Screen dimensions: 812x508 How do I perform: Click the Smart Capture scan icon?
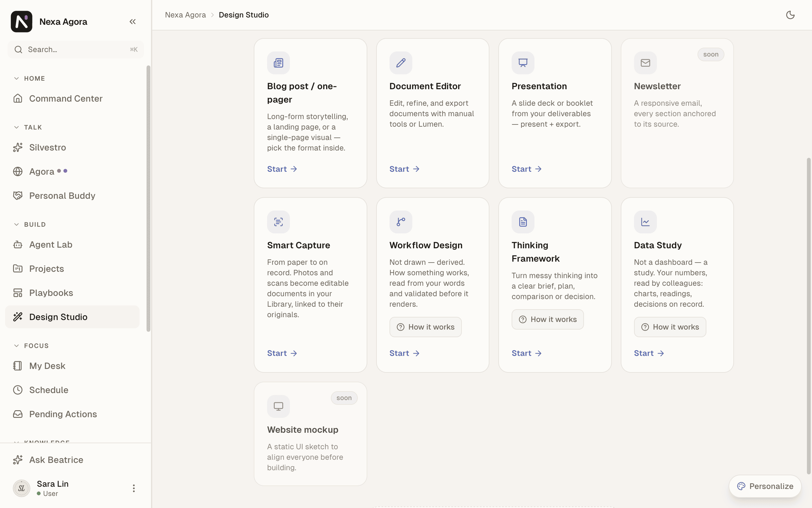coord(278,222)
